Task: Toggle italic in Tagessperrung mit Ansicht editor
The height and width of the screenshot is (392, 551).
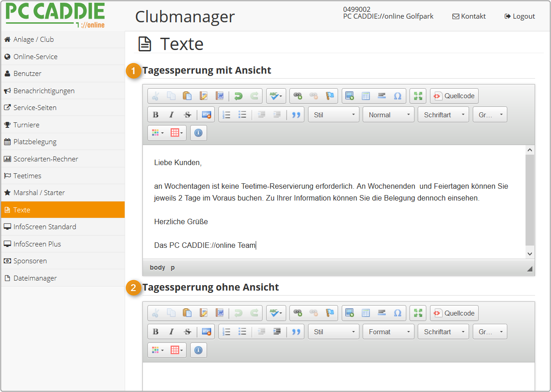Action: pyautogui.click(x=171, y=115)
